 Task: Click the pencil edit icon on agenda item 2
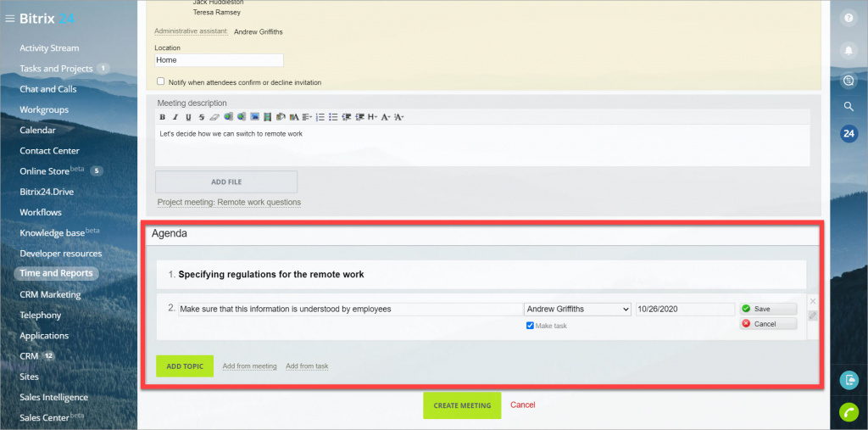tap(813, 316)
